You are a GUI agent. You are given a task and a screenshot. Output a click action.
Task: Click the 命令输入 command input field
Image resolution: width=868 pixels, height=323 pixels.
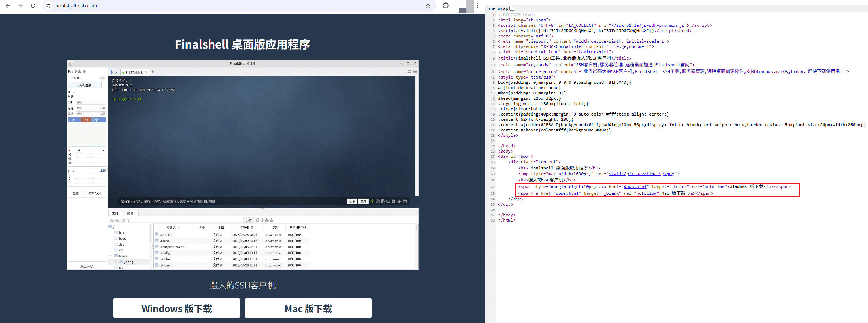pos(232,201)
